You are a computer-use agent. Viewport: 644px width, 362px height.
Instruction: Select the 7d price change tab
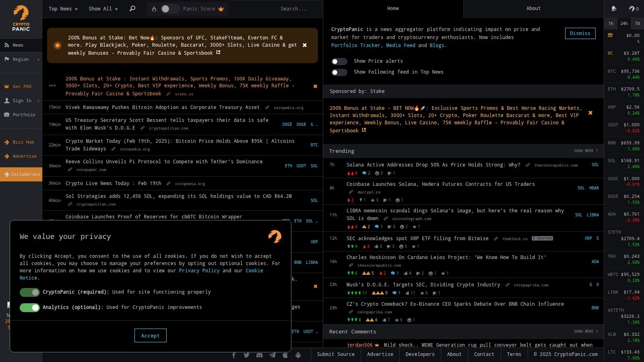(x=637, y=23)
